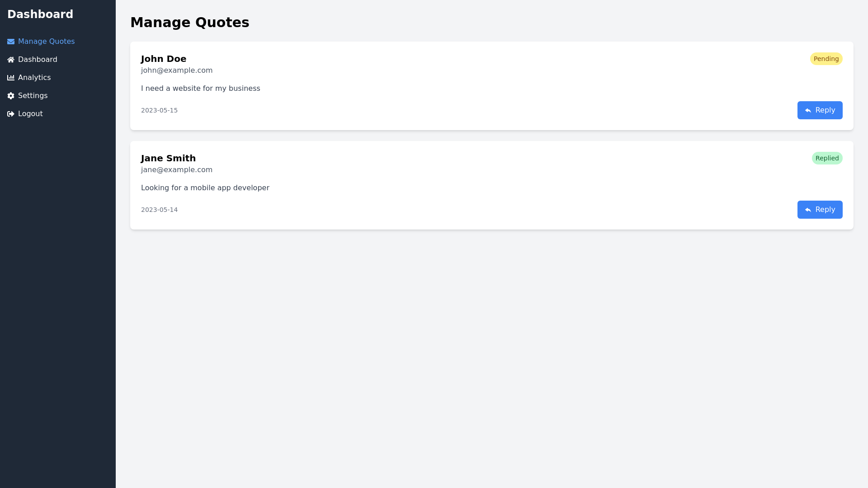Reply to Jane Smith's quote request
This screenshot has height=488, width=868.
pyautogui.click(x=820, y=210)
